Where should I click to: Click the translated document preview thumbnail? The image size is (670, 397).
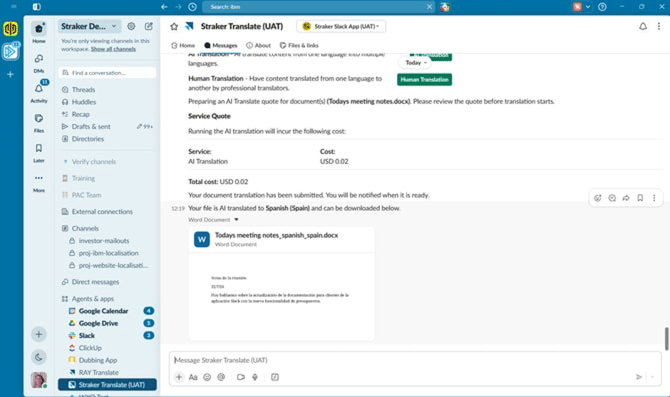(282, 296)
